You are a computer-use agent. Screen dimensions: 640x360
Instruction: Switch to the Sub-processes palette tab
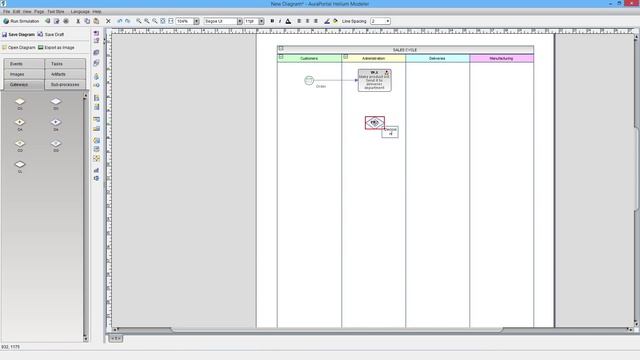[x=65, y=84]
